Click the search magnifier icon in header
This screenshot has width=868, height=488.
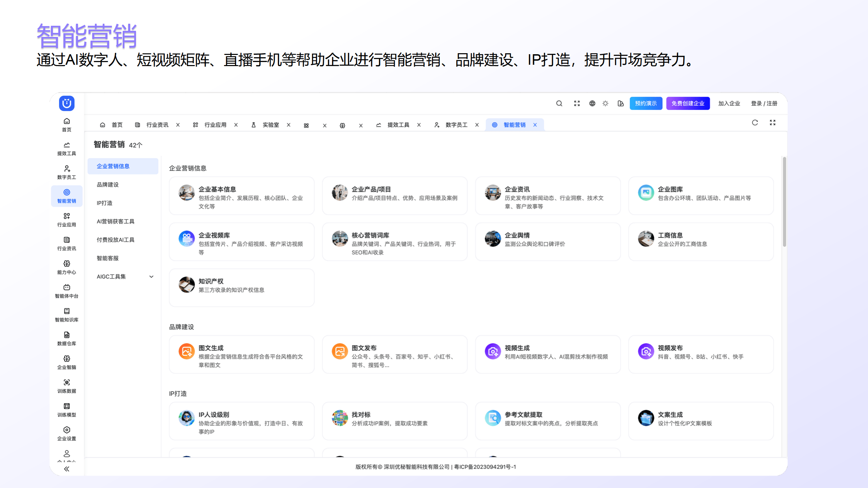coord(559,103)
